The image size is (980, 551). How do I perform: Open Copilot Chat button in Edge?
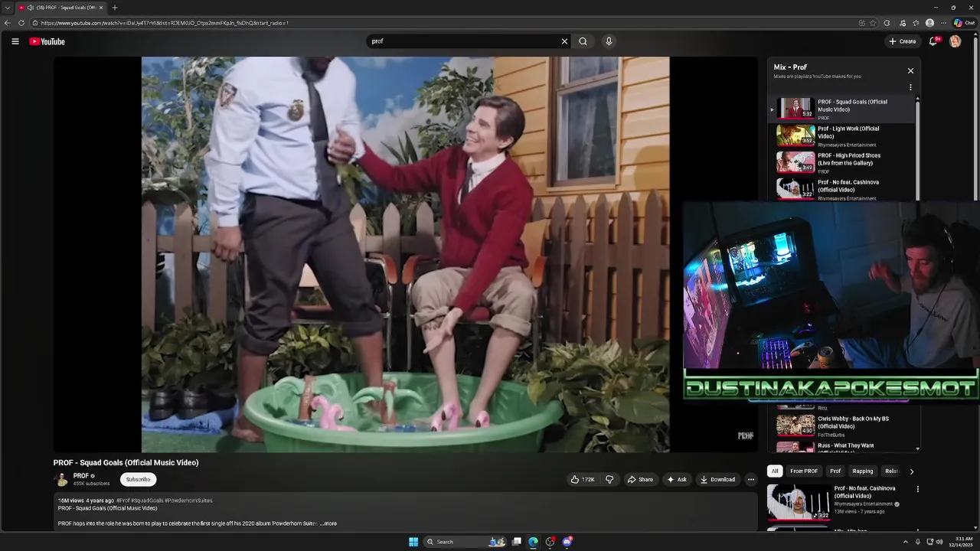[964, 23]
